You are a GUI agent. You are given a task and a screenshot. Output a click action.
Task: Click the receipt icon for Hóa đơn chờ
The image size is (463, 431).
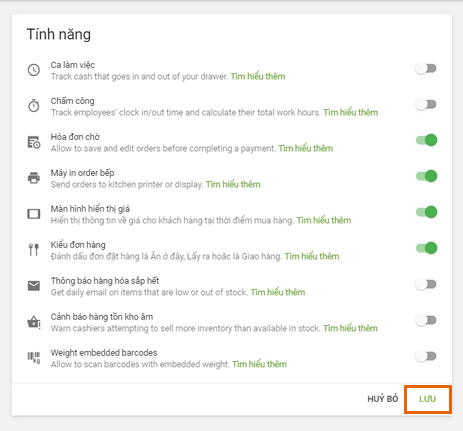34,142
